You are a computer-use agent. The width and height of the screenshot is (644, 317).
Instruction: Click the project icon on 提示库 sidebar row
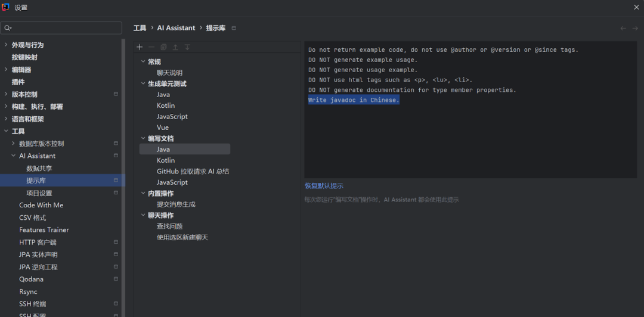coord(116,181)
